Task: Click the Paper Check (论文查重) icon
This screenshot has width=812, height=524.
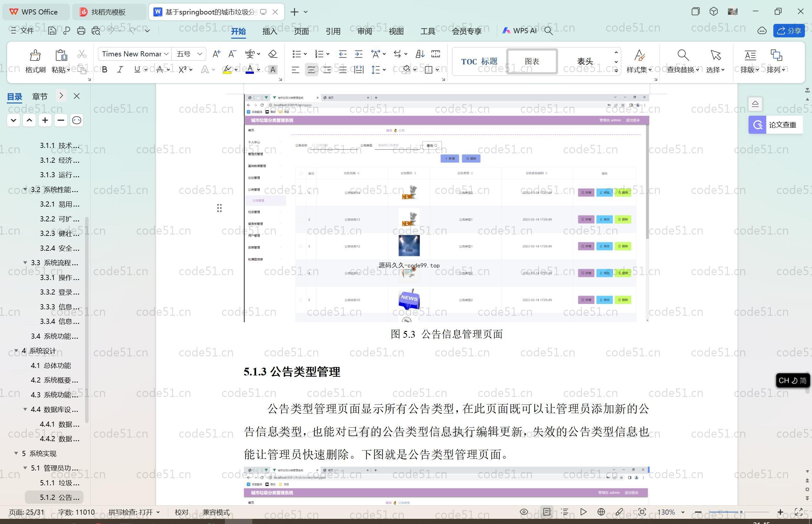Action: [x=757, y=125]
